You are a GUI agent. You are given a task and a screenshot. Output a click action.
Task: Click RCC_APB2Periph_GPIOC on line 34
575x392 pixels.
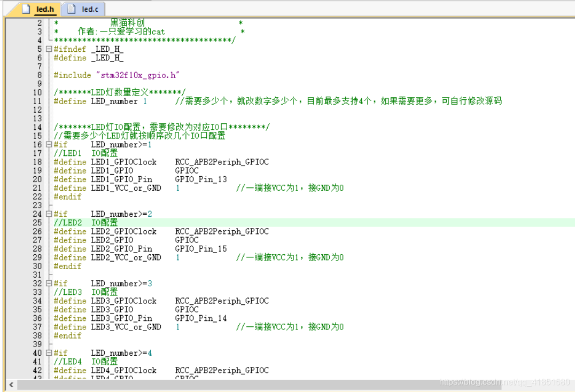222,301
